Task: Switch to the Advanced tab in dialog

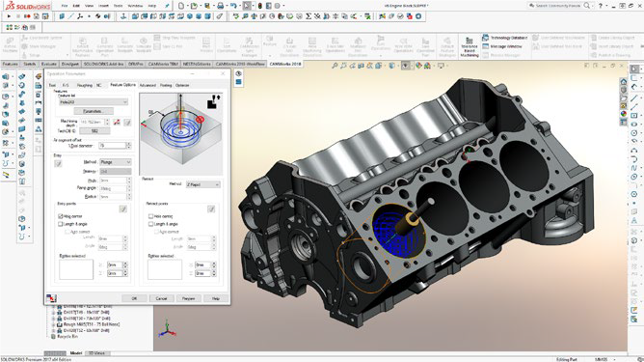Action: pyautogui.click(x=148, y=85)
